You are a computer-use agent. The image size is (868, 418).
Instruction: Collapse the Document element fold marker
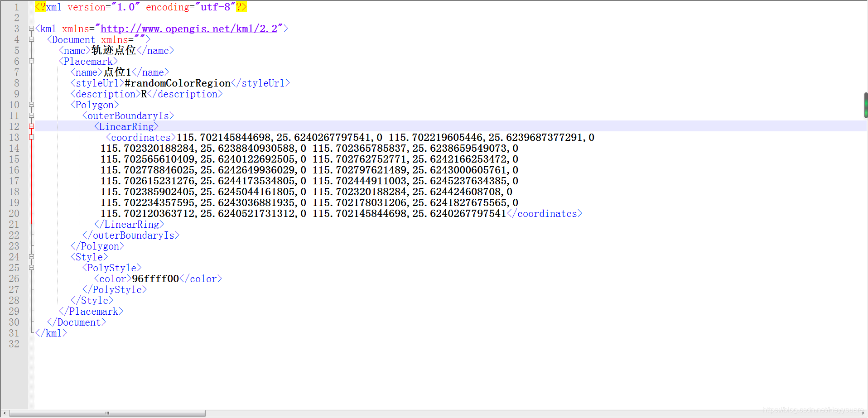(31, 39)
